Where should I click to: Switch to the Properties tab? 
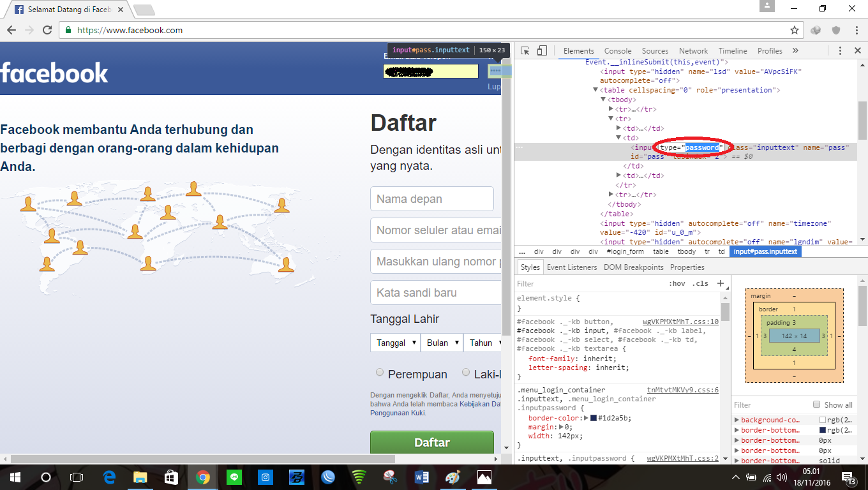coord(687,267)
